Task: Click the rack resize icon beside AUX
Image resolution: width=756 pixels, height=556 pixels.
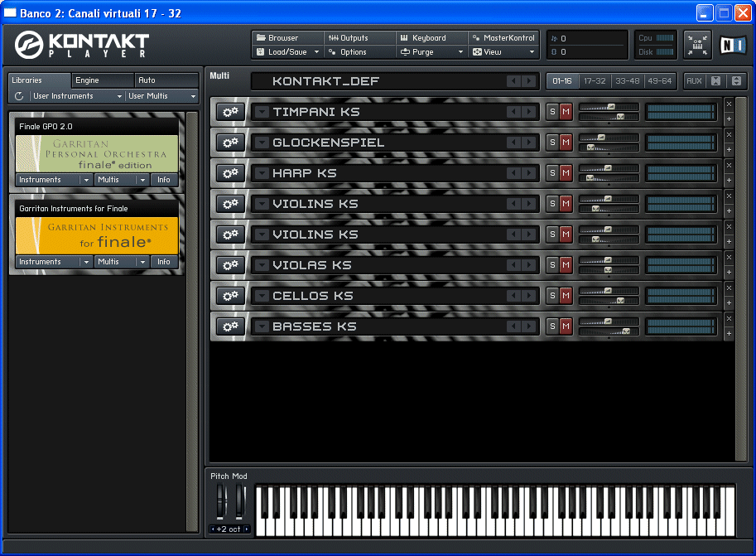Action: [x=736, y=81]
